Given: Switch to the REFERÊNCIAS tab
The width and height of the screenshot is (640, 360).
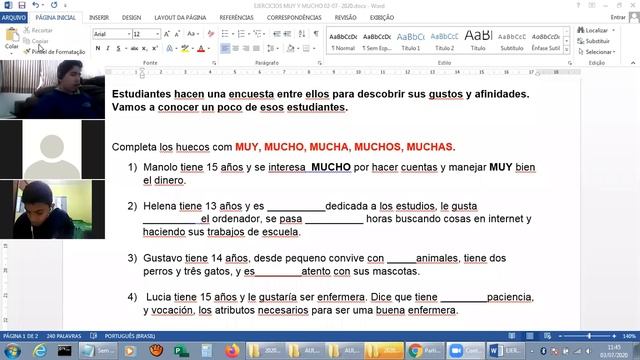Looking at the screenshot, I should [236, 18].
